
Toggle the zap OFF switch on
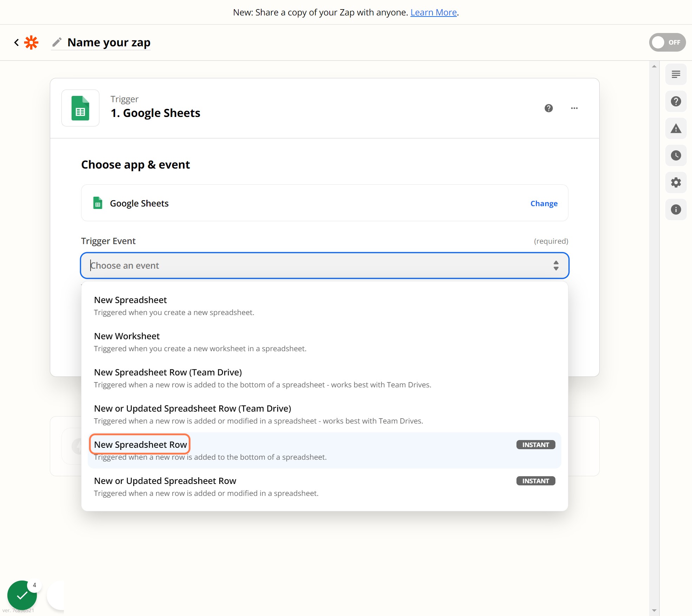[667, 42]
